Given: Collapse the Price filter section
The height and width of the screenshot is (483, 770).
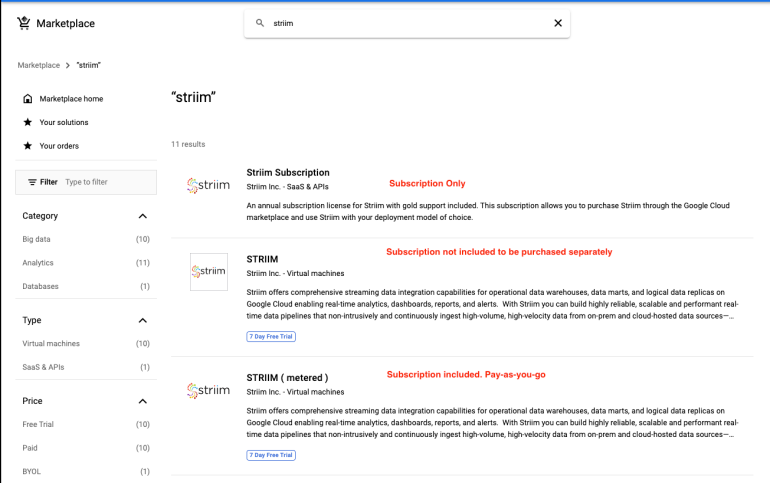Looking at the screenshot, I should tap(142, 401).
